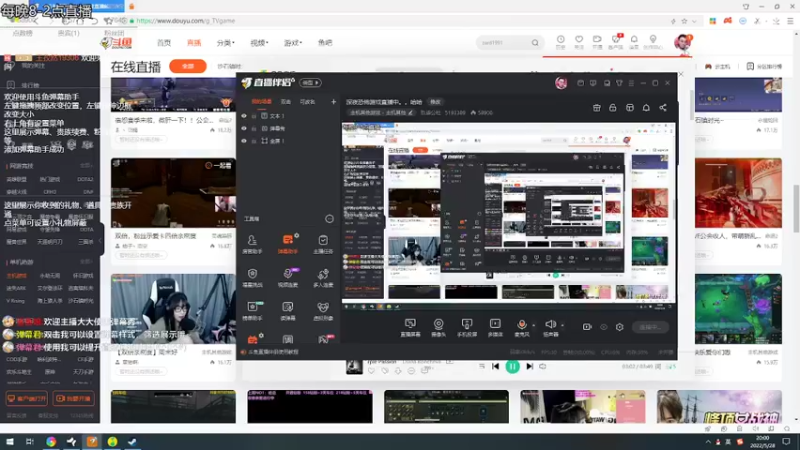The width and height of the screenshot is (800, 450).
Task: Open the League of Legends stream thumbnail
Action: (x=738, y=309)
